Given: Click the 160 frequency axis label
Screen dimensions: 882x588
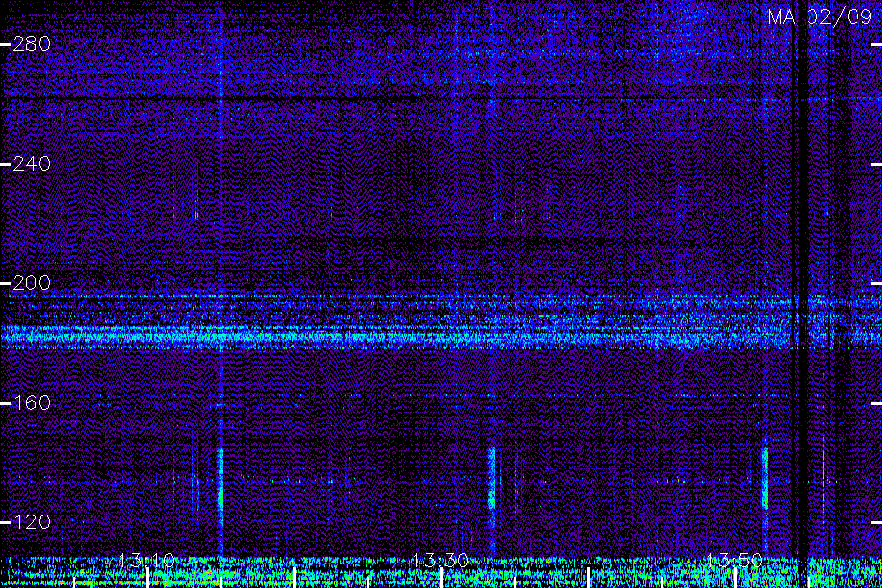Looking at the screenshot, I should pos(31,403).
